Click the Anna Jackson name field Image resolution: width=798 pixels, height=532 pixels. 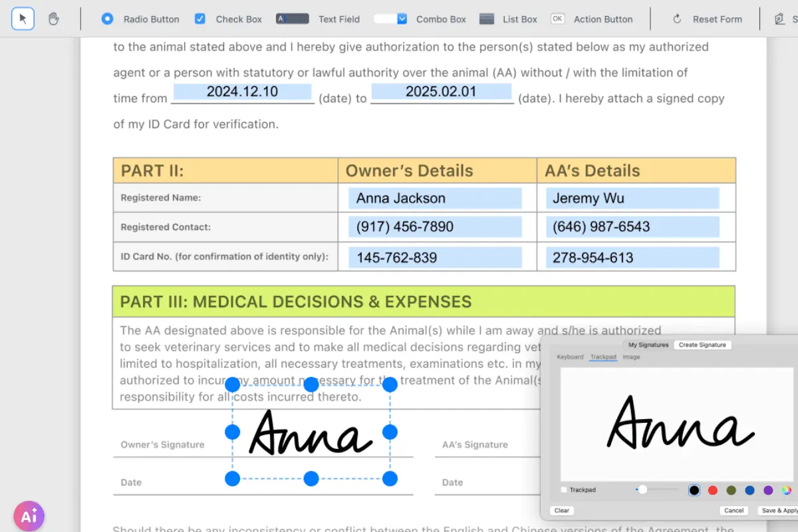tap(435, 198)
